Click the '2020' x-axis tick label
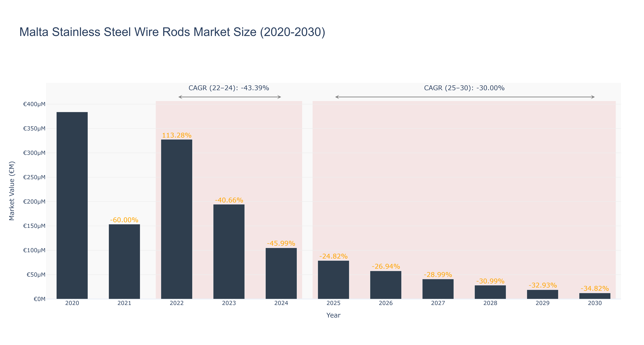The width and height of the screenshot is (644, 345). [x=72, y=303]
